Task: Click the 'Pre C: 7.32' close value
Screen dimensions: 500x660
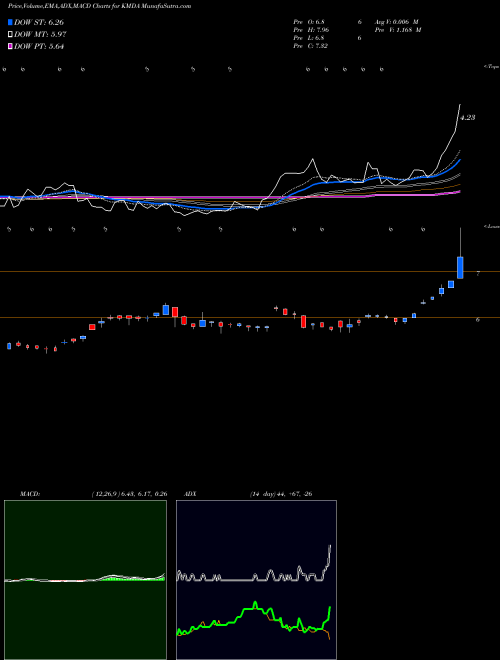Action: 311,46
